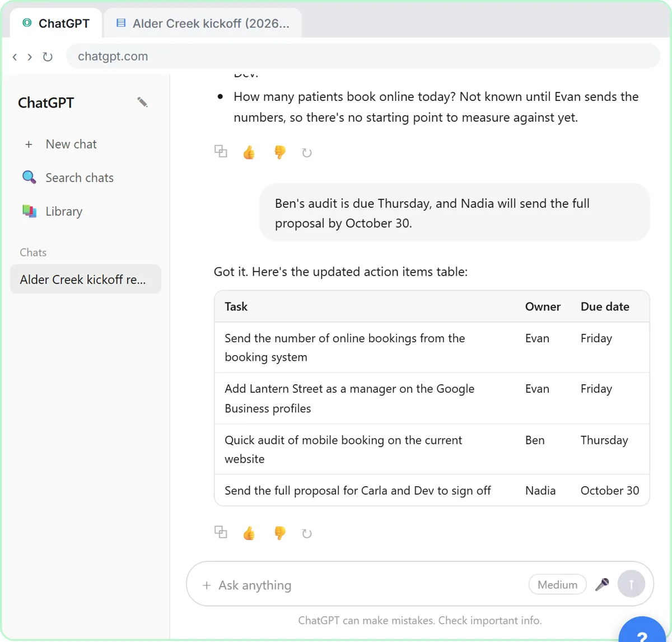Copy the action items table response
Screen dimensions: 672x642
(x=221, y=532)
